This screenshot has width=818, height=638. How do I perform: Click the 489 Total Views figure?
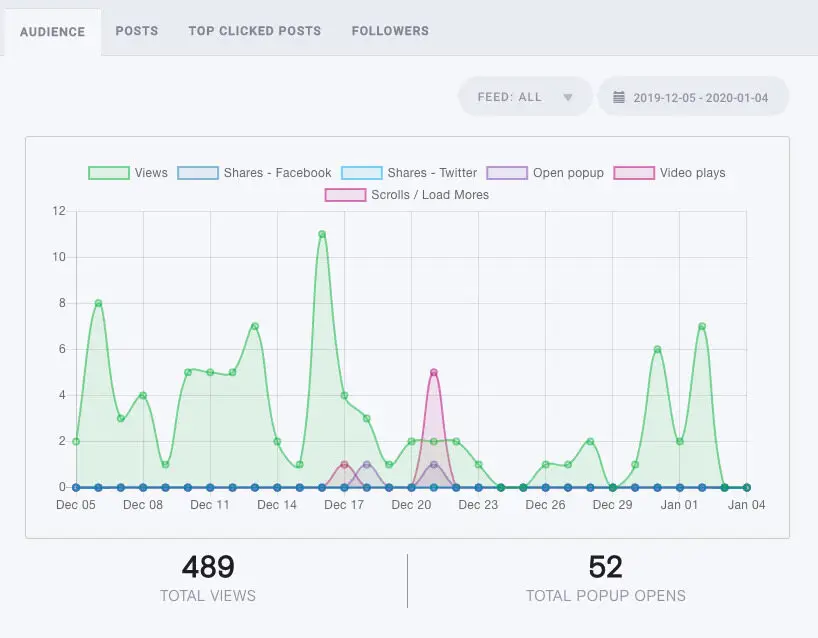(208, 567)
